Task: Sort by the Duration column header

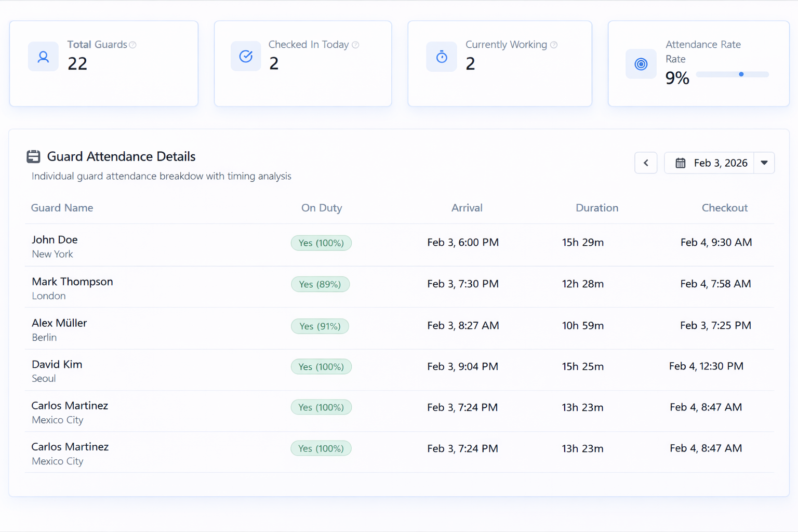Action: click(x=597, y=208)
